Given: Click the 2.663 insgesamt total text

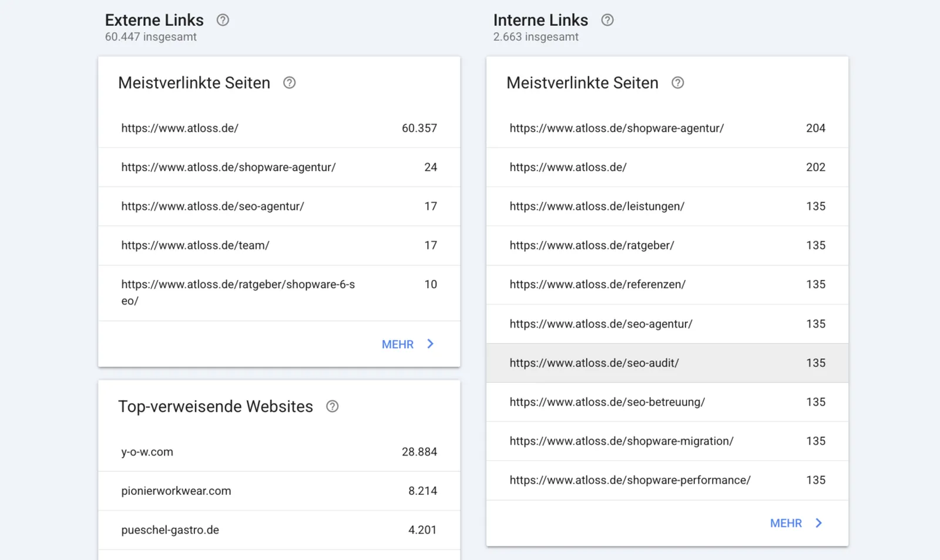Looking at the screenshot, I should 536,37.
